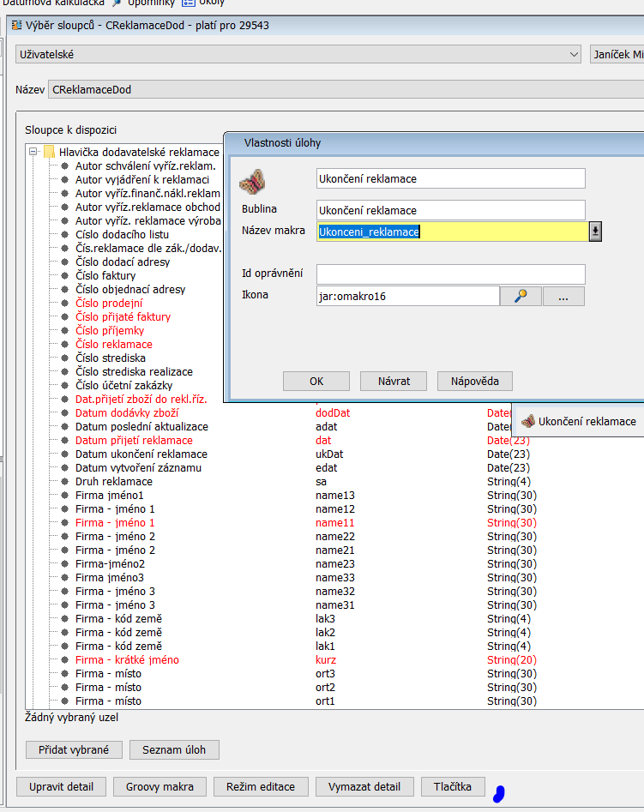Select Datum ukončení reklamace in column tree

141,454
